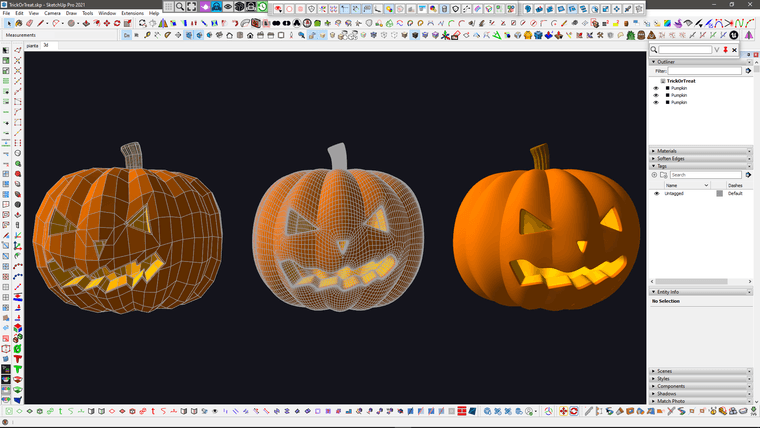This screenshot has width=760, height=428.
Task: Toggle the Untagged tag visibility eye
Action: 656,193
